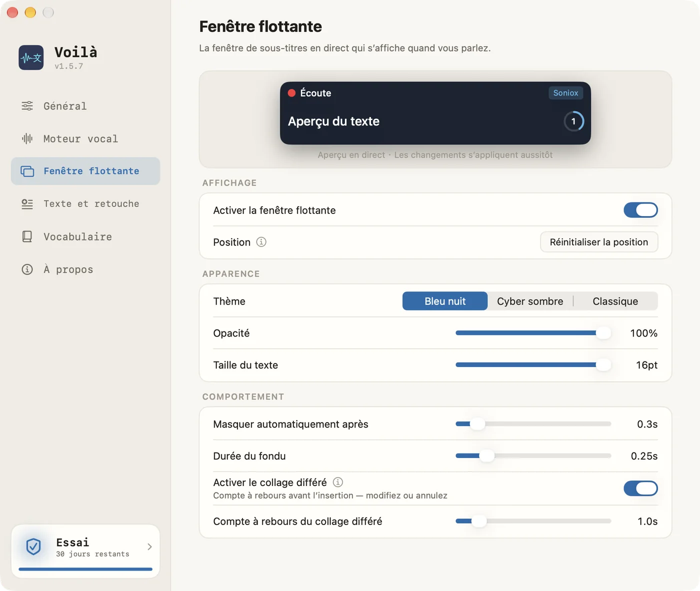Image resolution: width=700 pixels, height=591 pixels.
Task: Click the Durée du fondu slider
Action: (533, 456)
